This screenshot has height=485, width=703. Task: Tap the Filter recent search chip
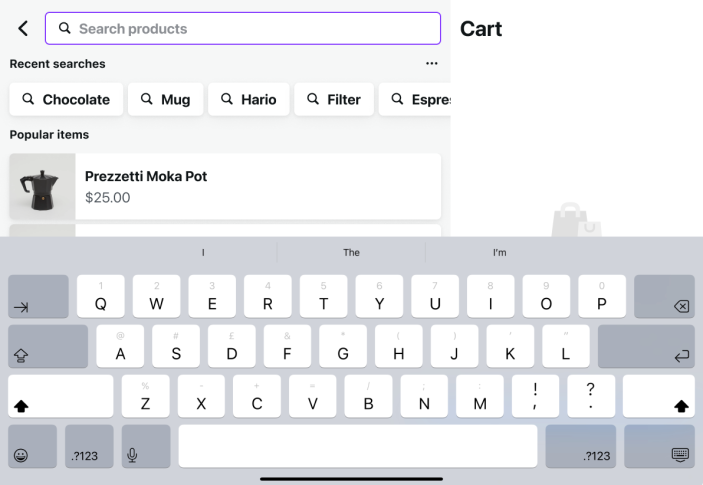click(334, 99)
